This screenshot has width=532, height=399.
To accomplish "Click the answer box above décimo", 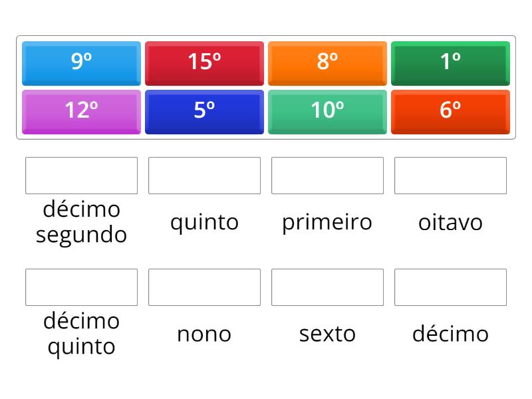I will [451, 287].
